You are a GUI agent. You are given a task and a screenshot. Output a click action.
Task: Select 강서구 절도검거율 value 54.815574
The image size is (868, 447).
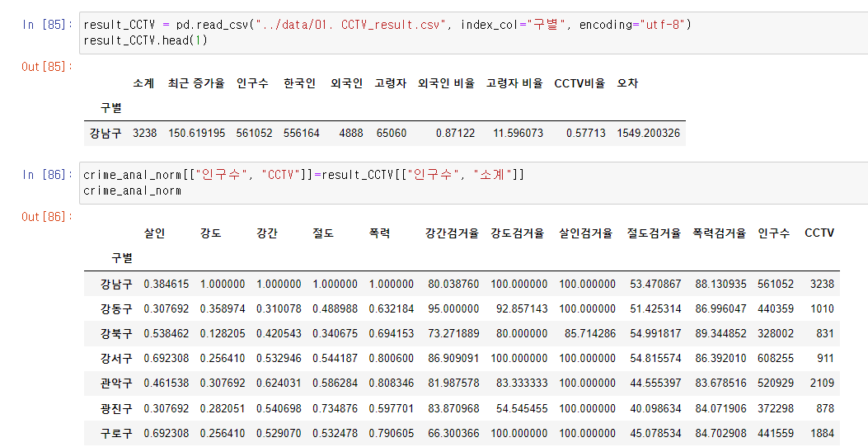(x=655, y=359)
